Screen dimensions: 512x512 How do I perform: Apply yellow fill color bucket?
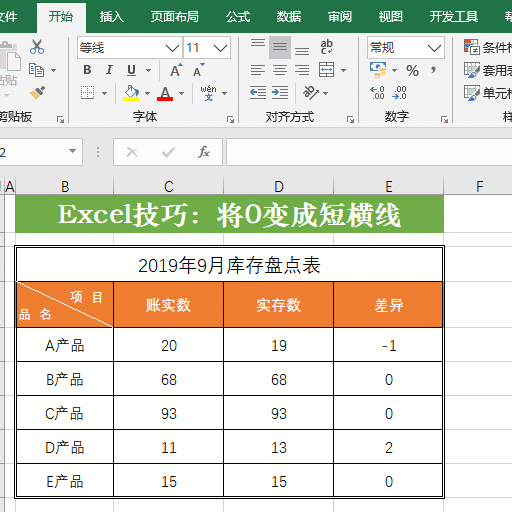click(131, 93)
